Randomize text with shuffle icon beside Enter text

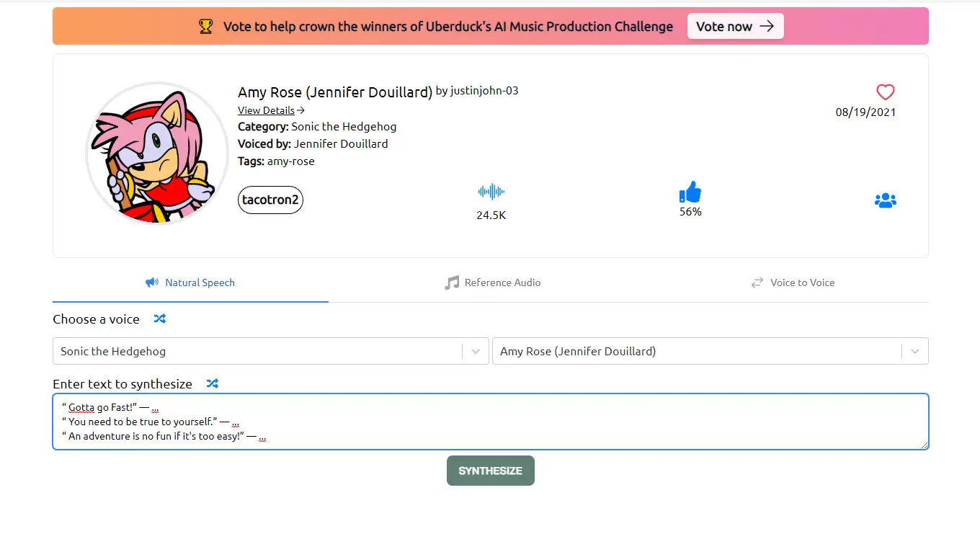pyautogui.click(x=213, y=383)
